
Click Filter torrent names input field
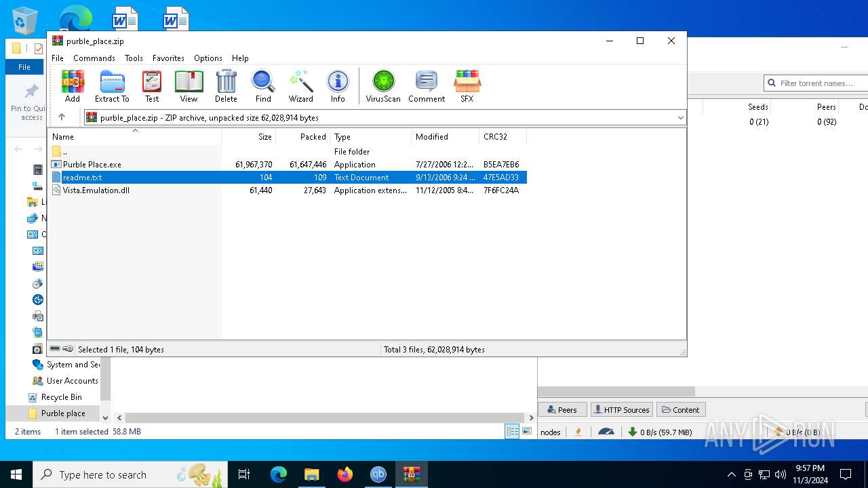(816, 83)
